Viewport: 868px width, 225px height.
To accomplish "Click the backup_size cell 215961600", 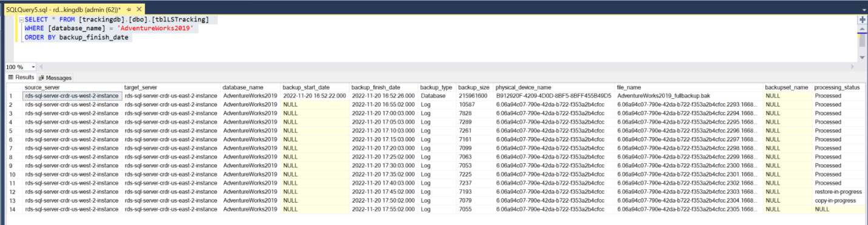I will [x=475, y=96].
